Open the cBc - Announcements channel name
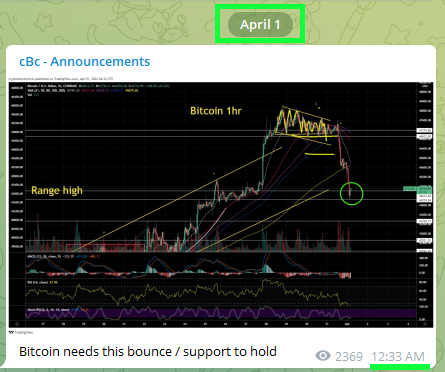This screenshot has width=445, height=372. (x=85, y=62)
